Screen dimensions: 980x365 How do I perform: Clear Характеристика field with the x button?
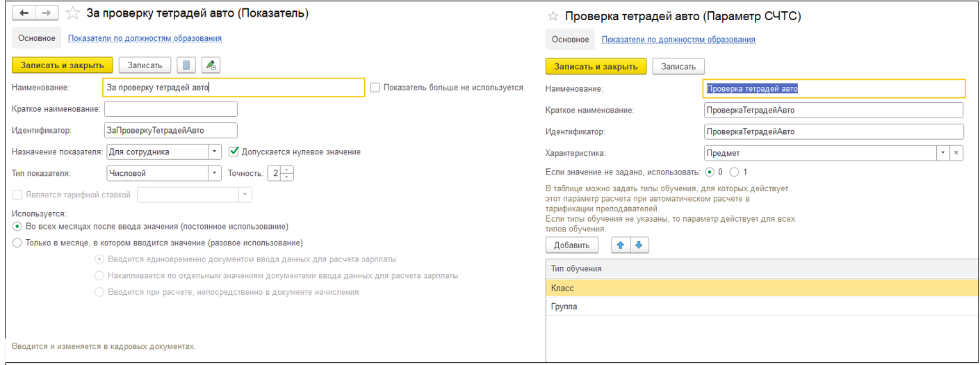956,153
